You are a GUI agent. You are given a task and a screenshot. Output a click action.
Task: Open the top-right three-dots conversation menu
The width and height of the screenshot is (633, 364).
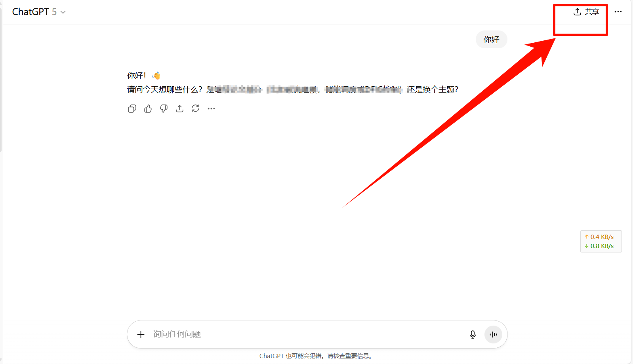click(618, 12)
